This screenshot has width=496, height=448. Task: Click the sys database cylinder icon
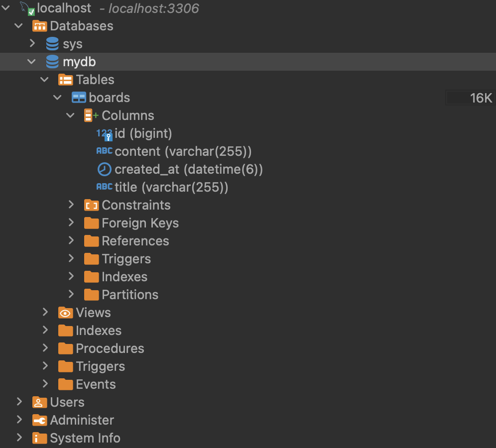(x=52, y=44)
